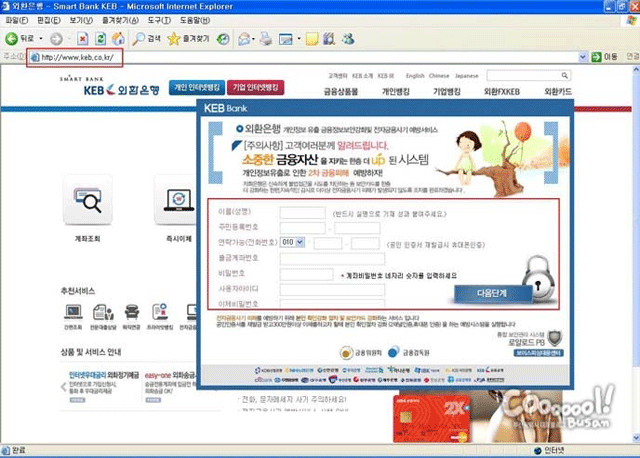Open dropdown arrow next to Back button
640x458 pixels.
click(x=41, y=39)
